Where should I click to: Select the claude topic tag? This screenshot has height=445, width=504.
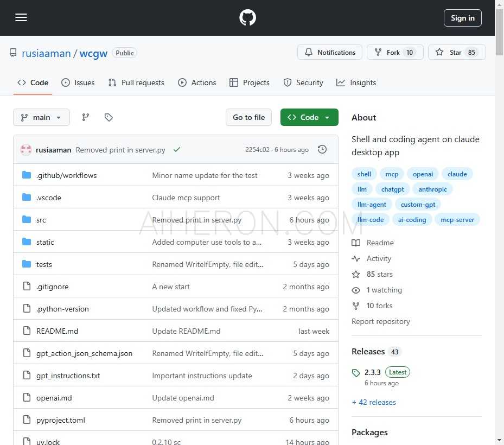[457, 174]
